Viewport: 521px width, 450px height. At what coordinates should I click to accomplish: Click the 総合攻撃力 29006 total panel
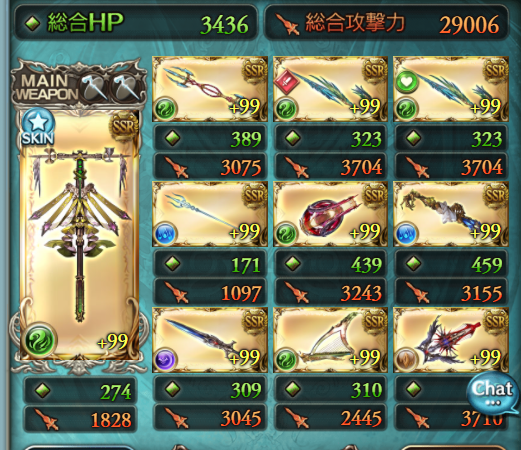tap(387, 23)
